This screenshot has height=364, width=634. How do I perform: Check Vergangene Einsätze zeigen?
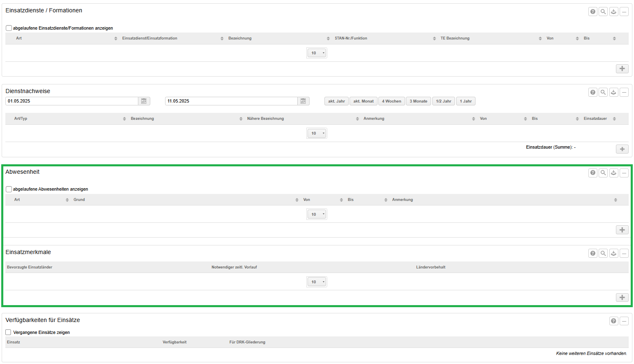[x=8, y=332]
